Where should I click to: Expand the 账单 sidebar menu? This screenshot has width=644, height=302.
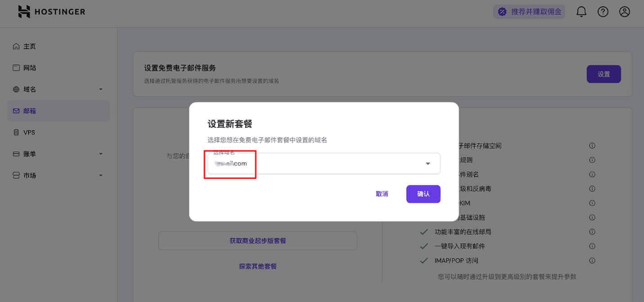click(x=100, y=154)
